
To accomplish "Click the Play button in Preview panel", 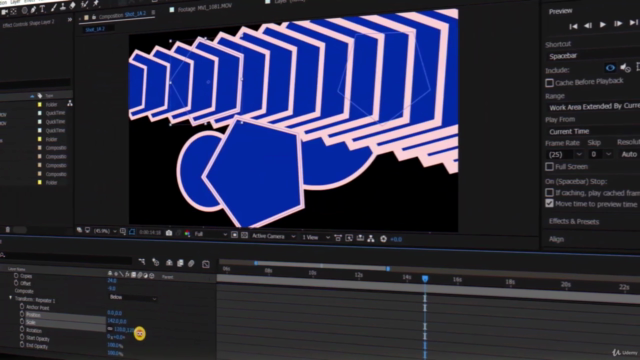I will coord(602,24).
